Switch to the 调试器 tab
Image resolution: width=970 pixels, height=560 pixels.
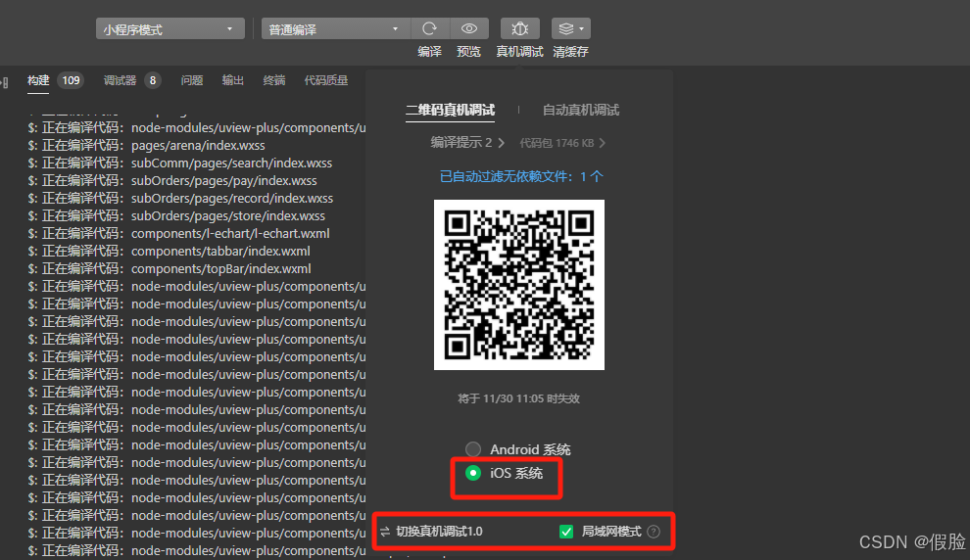pyautogui.click(x=120, y=80)
